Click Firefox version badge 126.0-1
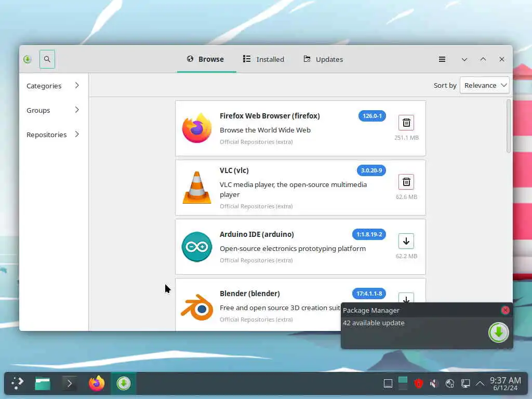Screen dimensions: 532x399 [372, 116]
